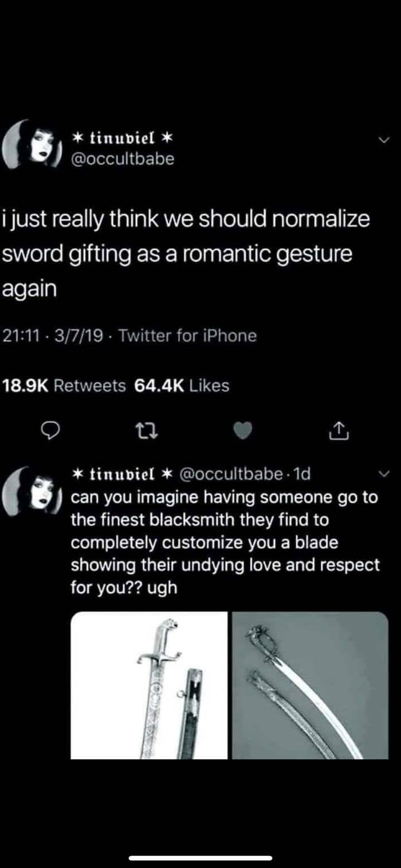Open the right curved saber image
The image size is (401, 868).
(310, 685)
